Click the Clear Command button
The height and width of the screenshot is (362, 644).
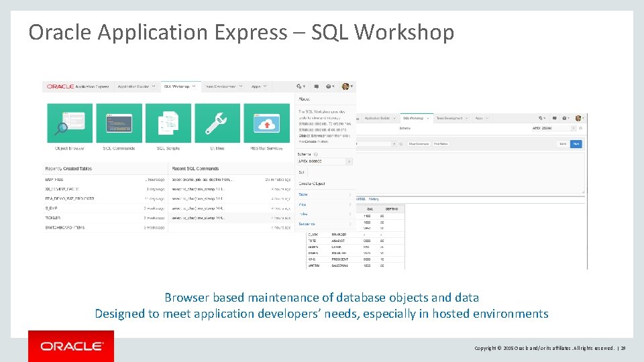[419, 144]
